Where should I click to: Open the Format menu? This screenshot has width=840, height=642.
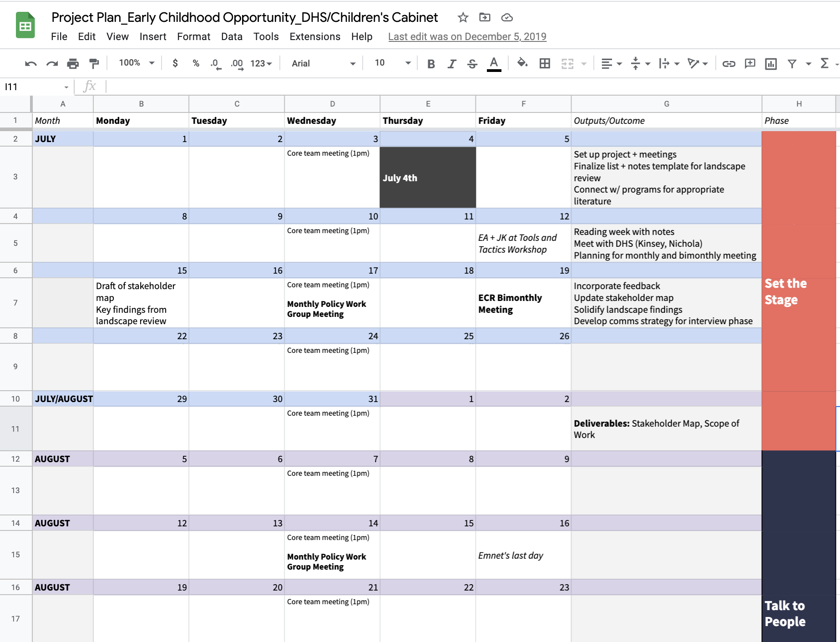193,36
